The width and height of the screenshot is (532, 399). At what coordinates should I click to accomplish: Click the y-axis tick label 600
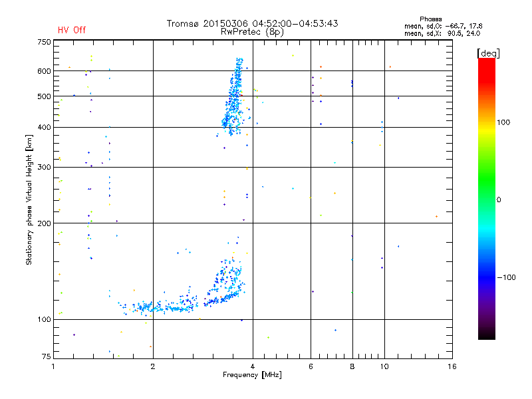pos(44,71)
